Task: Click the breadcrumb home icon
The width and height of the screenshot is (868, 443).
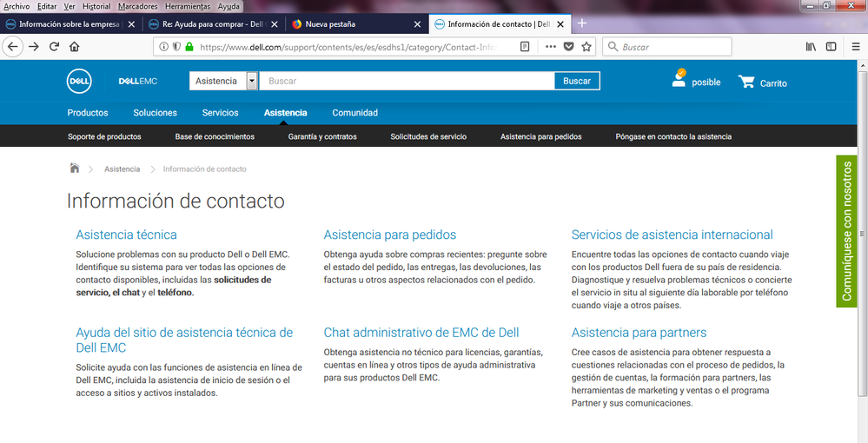Action: (x=74, y=169)
